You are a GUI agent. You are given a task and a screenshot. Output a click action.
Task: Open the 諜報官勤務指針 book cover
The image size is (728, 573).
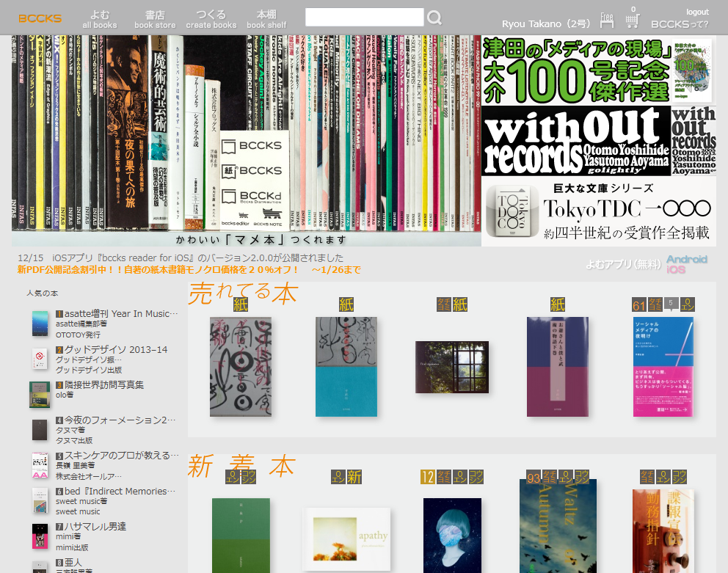[x=663, y=530]
